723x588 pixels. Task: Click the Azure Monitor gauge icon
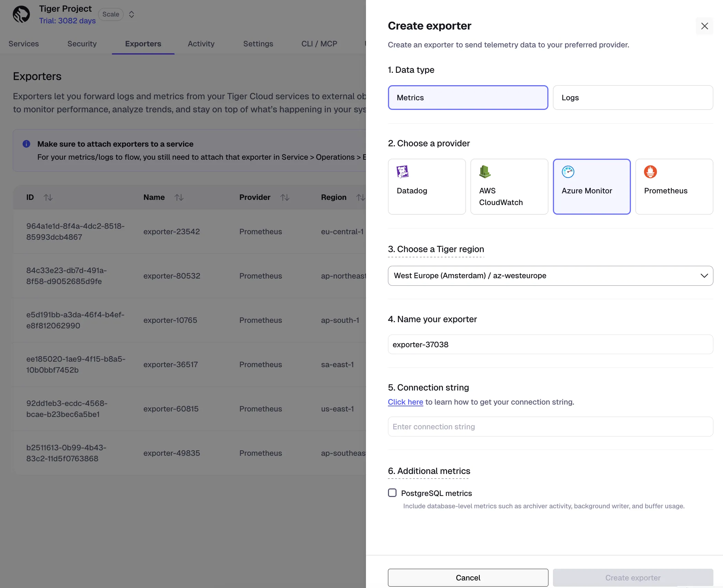click(x=568, y=172)
